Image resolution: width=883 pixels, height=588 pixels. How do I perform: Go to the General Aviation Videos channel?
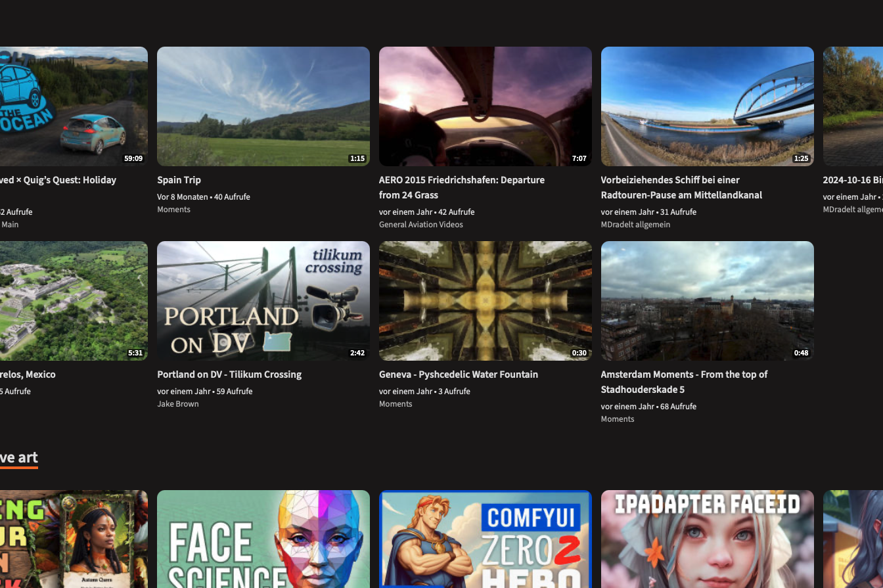click(x=420, y=225)
